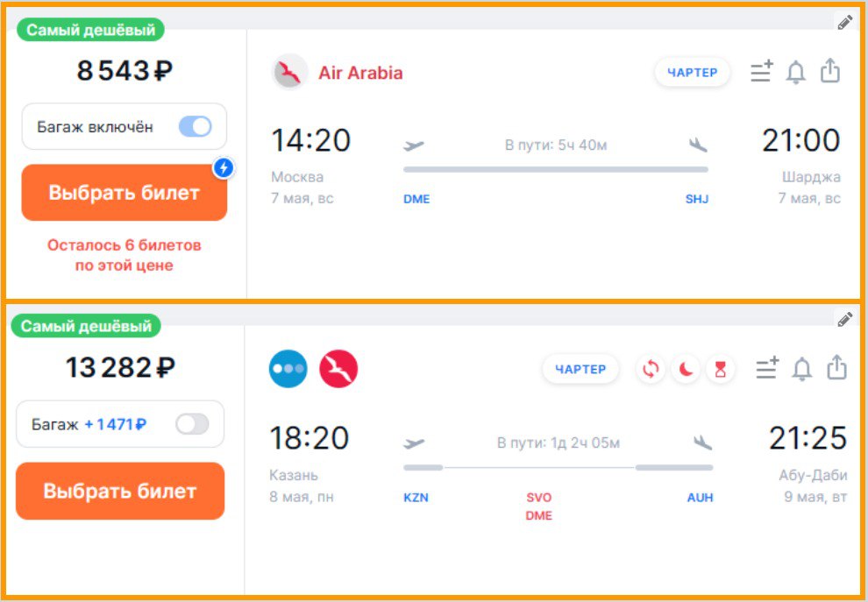The width and height of the screenshot is (868, 602).
Task: Click lightning bolt badge on the orange button
Action: (x=224, y=167)
